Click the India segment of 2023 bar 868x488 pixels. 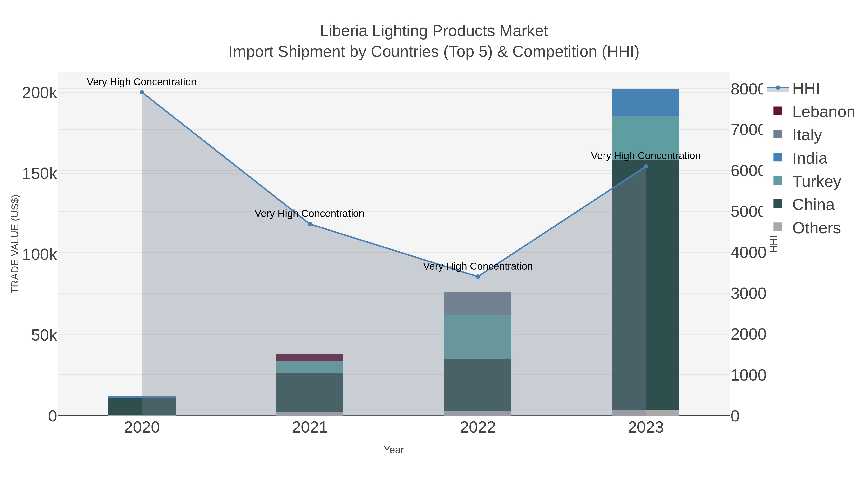coord(646,103)
